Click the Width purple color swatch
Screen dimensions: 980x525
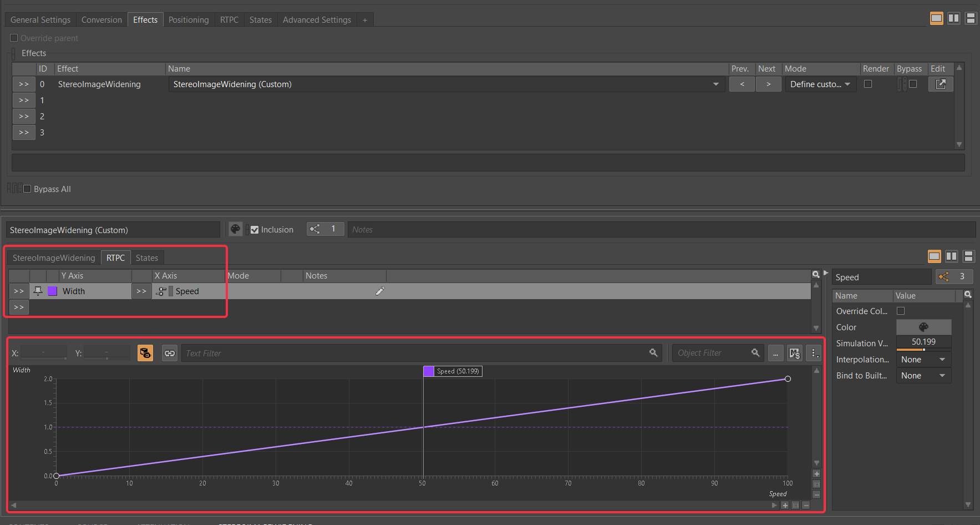point(52,291)
